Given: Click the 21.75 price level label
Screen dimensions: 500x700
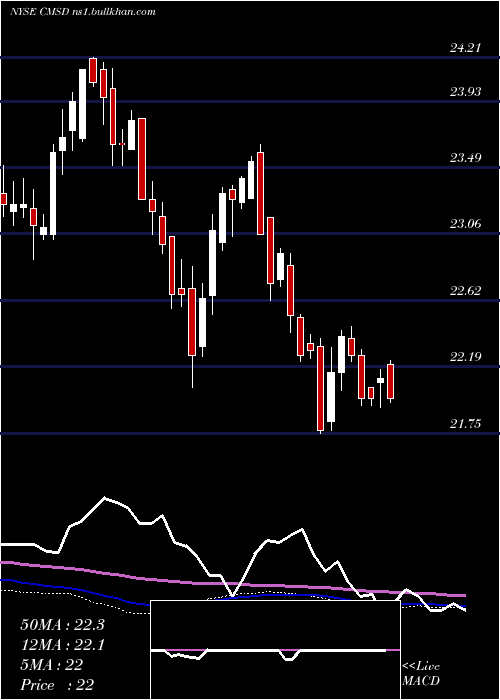Looking at the screenshot, I should (465, 423).
